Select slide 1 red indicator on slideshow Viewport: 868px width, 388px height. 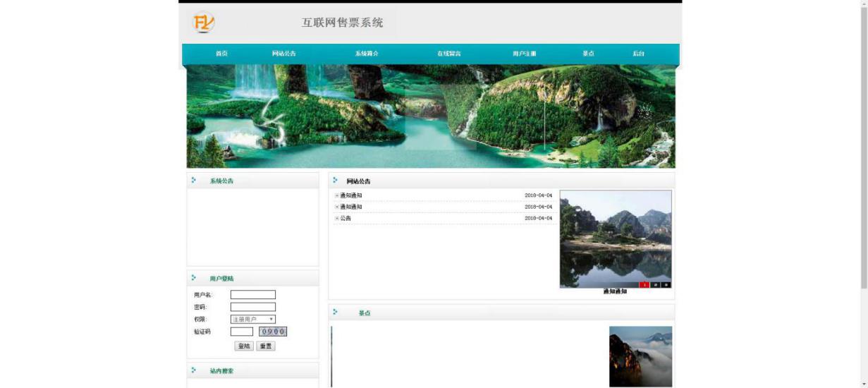644,285
